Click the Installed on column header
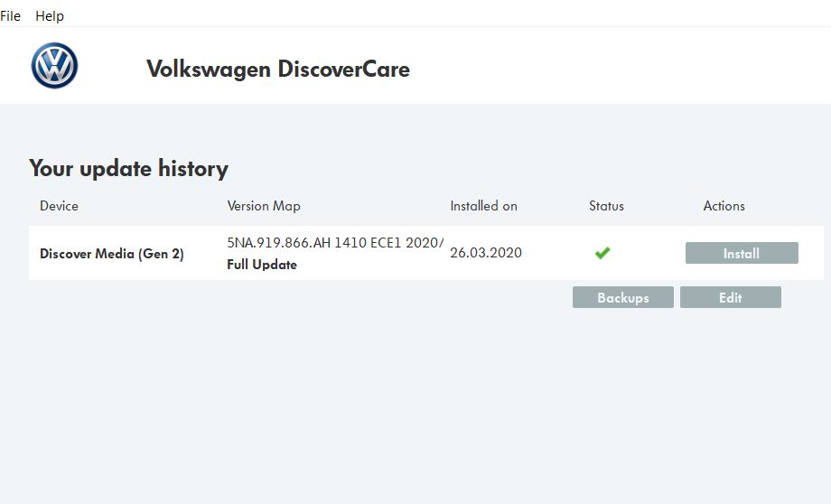Screen dimensions: 831x504 point(483,206)
